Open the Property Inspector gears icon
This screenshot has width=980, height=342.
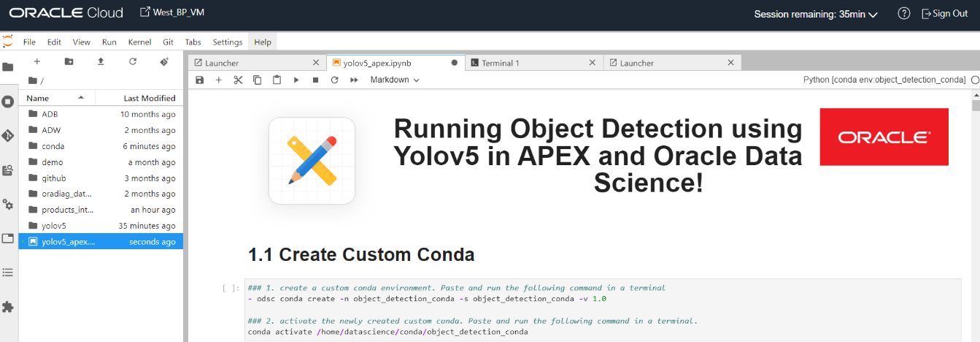pos(8,204)
